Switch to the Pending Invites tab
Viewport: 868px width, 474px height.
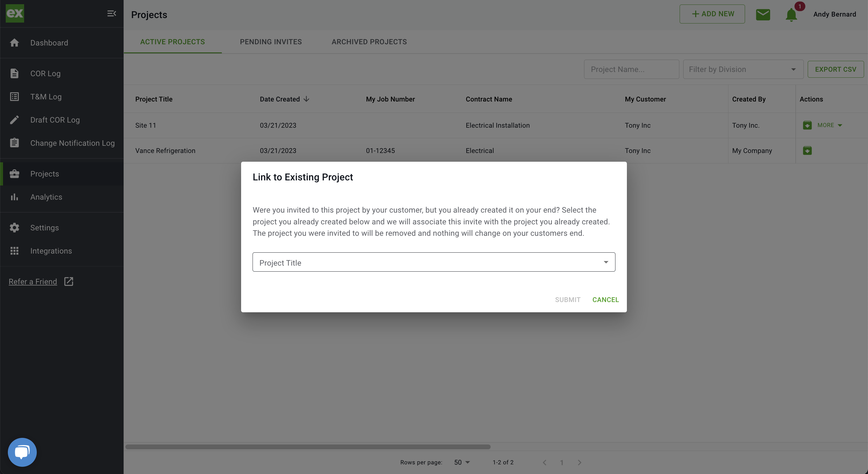click(271, 42)
